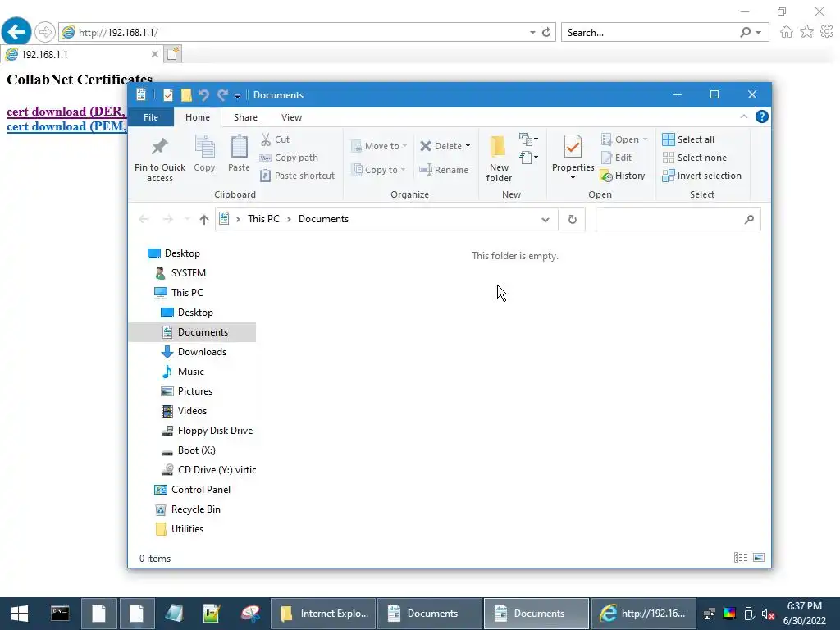Click Paste shortcut in ribbon
840x630 pixels.
pos(297,176)
